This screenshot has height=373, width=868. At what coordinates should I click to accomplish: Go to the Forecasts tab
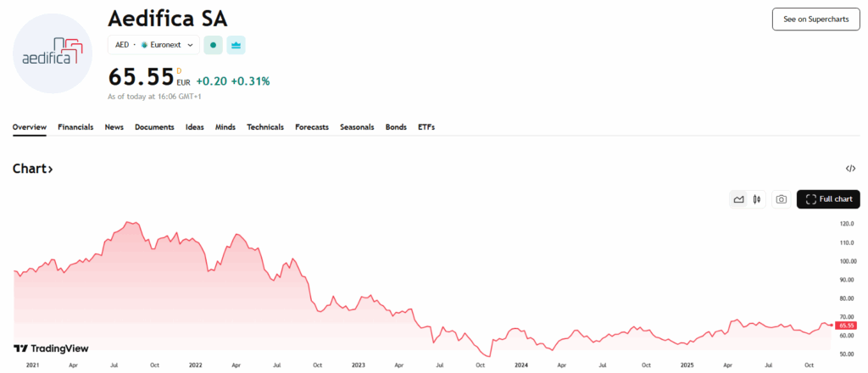pyautogui.click(x=312, y=127)
